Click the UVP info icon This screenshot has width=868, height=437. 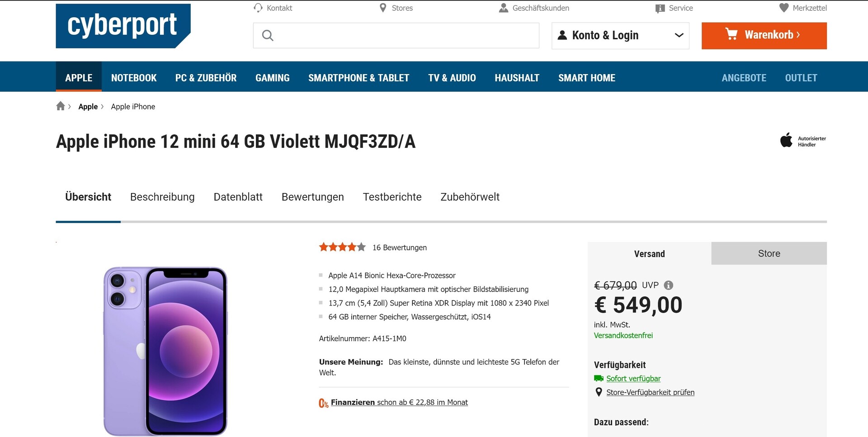tap(669, 285)
